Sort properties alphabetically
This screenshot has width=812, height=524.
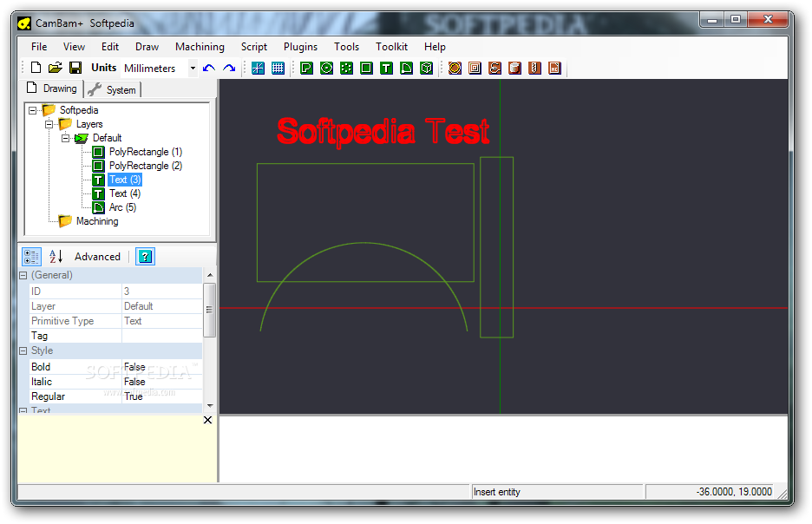click(x=56, y=256)
